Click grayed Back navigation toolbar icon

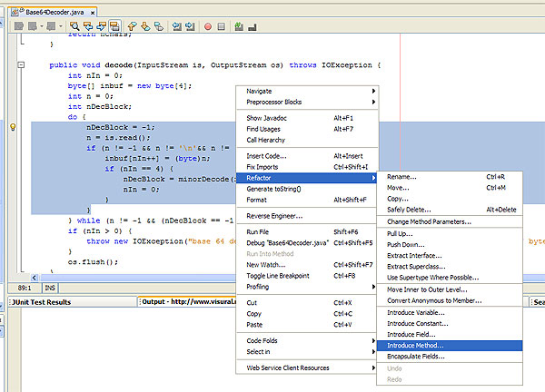tap(33, 26)
